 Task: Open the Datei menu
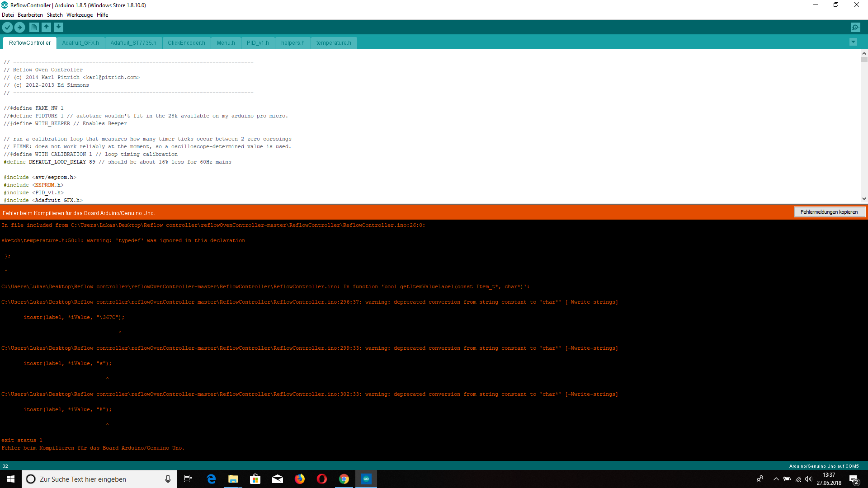(x=8, y=15)
